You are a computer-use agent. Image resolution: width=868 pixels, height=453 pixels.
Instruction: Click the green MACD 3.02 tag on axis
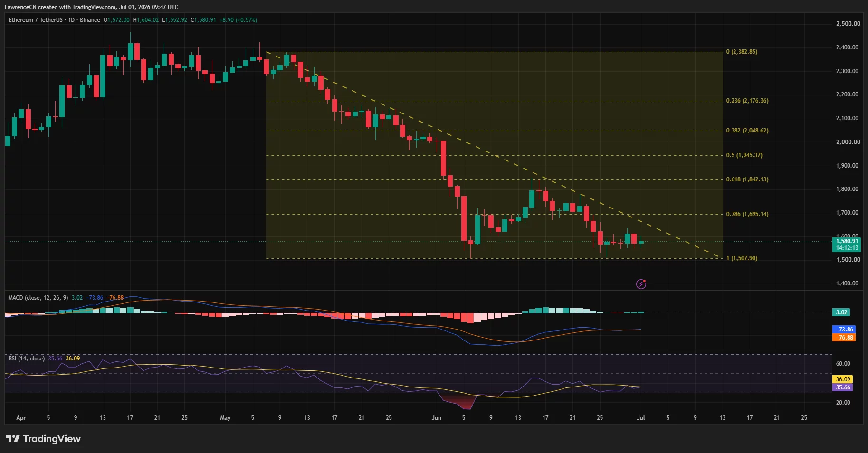coord(841,312)
